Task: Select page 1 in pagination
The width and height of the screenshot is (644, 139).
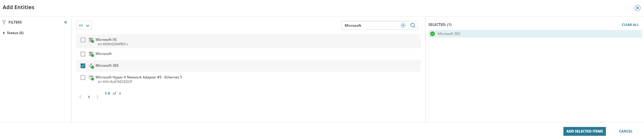Action: coord(89,97)
